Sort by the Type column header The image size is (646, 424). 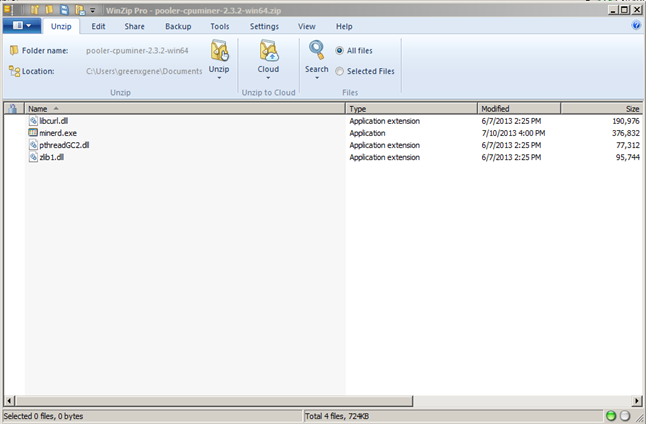(x=412, y=109)
